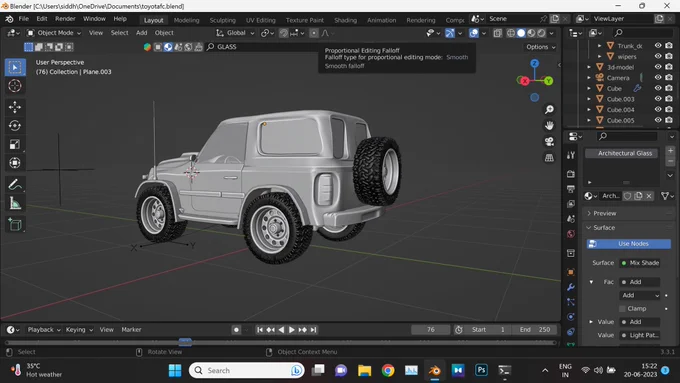Click the viewport zoom magnifier icon
This screenshot has width=680, height=383.
point(549,109)
